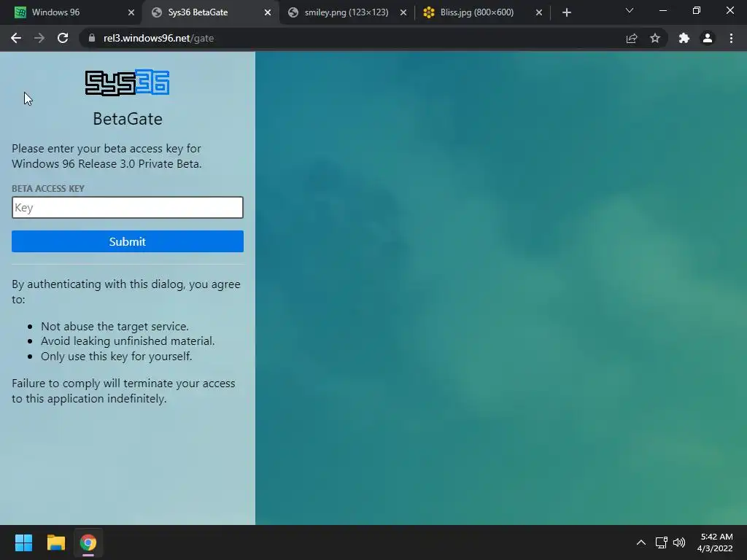Click the padlock site info icon
Image resolution: width=747 pixels, height=560 pixels.
pos(92,38)
